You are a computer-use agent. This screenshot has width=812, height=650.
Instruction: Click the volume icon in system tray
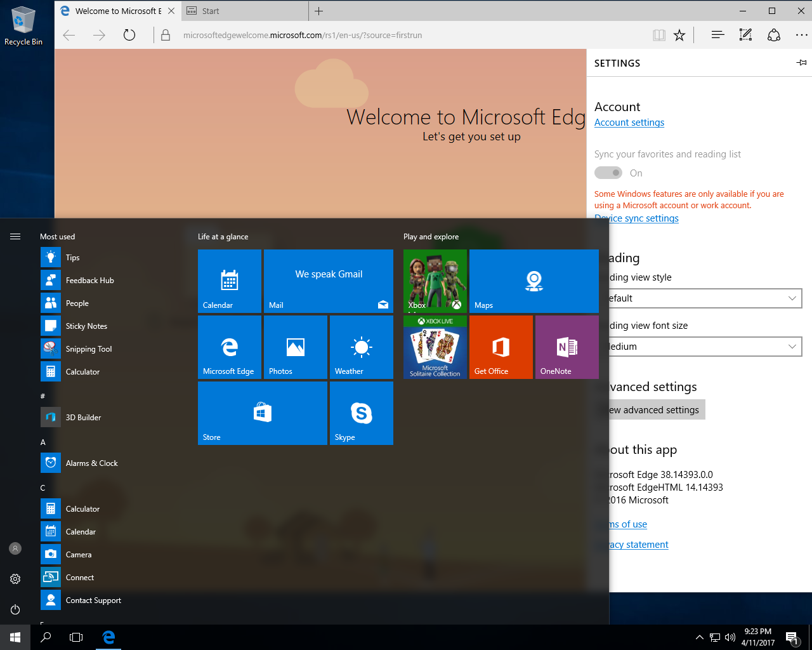click(x=730, y=637)
